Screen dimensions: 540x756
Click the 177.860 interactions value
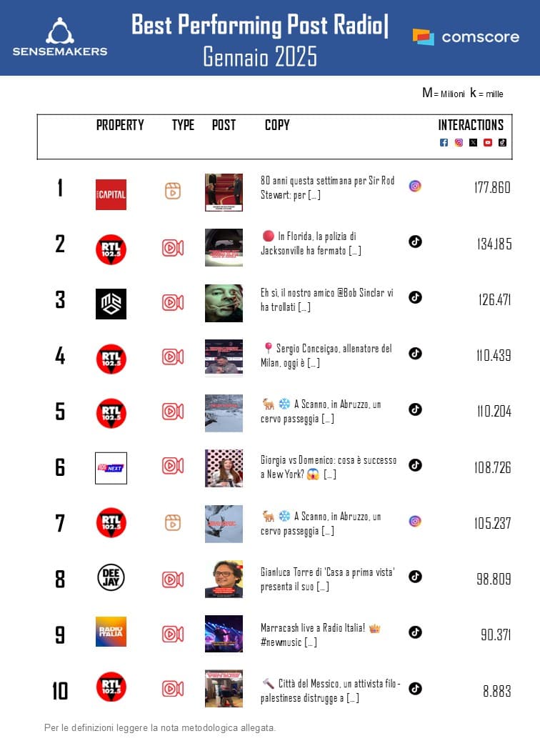(492, 188)
